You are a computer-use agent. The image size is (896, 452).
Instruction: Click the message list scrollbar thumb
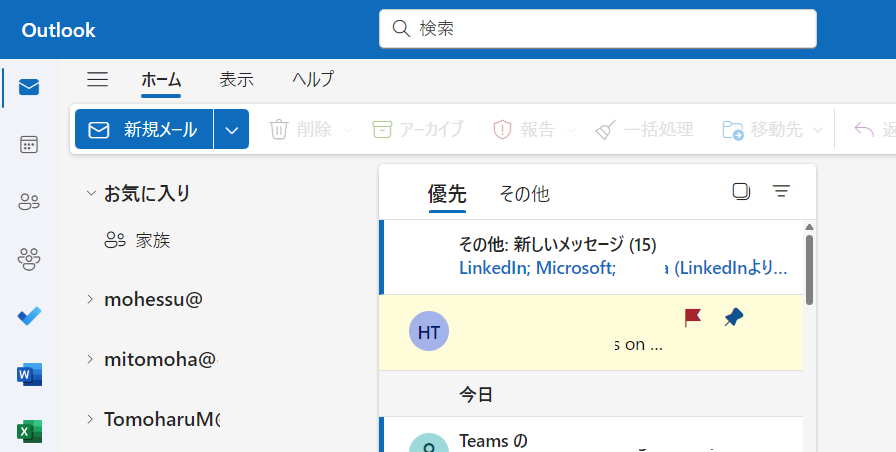(x=809, y=270)
